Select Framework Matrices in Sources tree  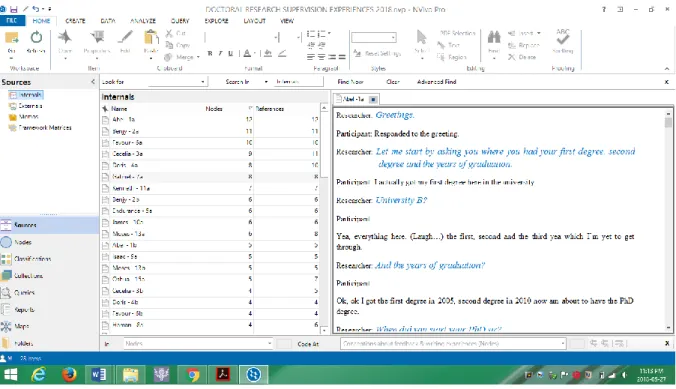click(x=40, y=128)
